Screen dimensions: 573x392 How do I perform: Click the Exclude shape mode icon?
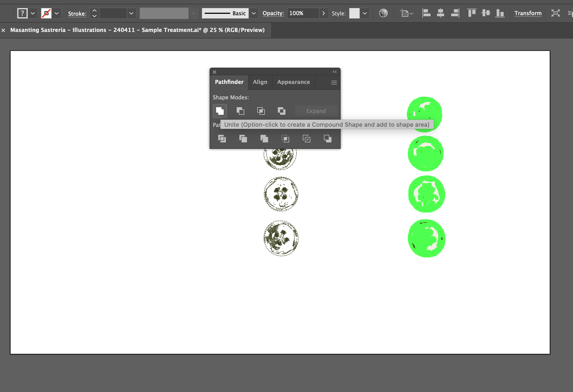pyautogui.click(x=281, y=111)
